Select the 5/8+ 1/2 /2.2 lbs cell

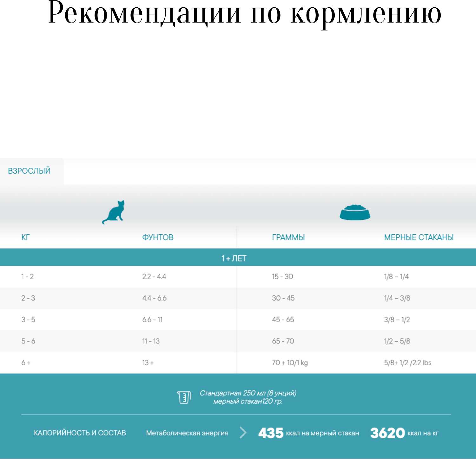coord(407,362)
